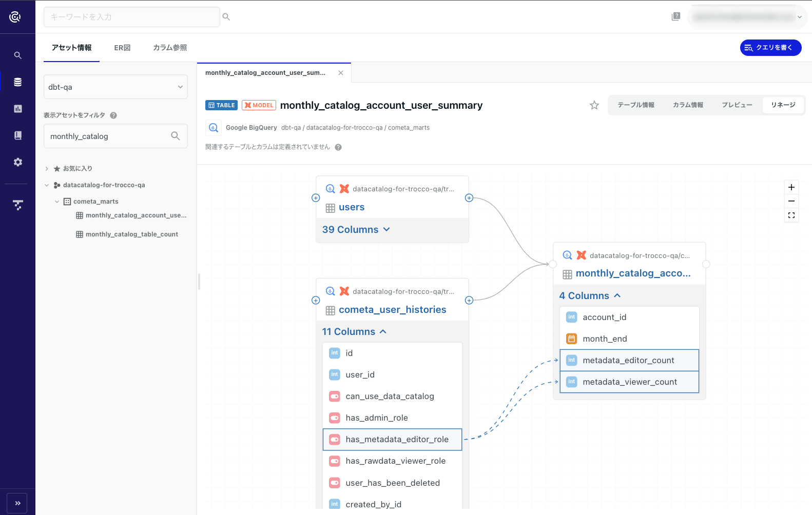Collapse the 11 Columns list of cometa_user_histories
This screenshot has width=812, height=515.
(354, 332)
